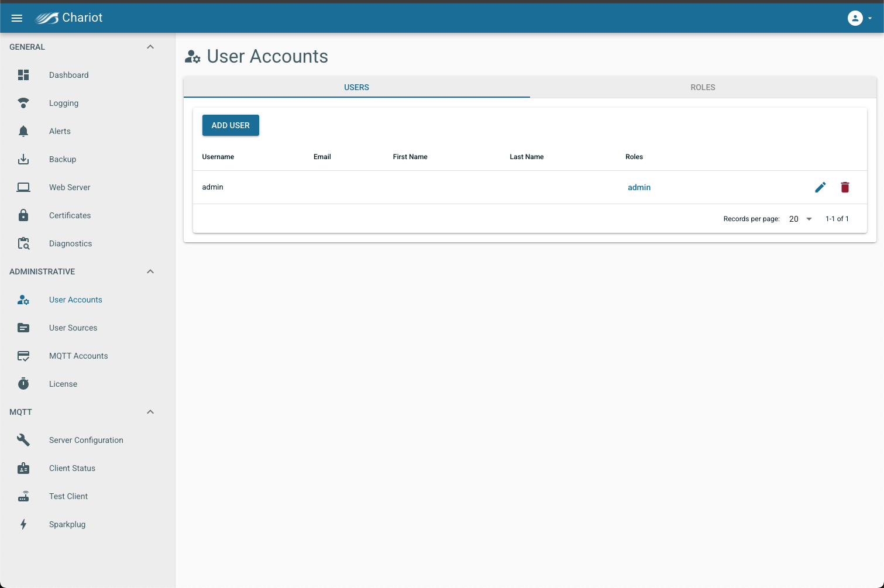Click the ADD USER button
Viewport: 884px width, 588px height.
(231, 125)
